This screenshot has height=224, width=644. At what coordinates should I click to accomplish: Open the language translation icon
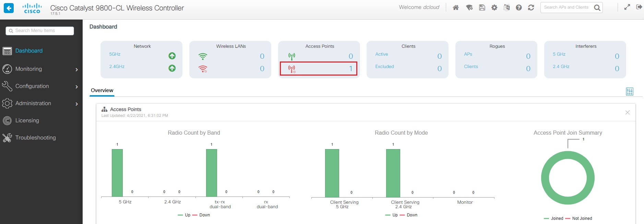click(x=506, y=8)
